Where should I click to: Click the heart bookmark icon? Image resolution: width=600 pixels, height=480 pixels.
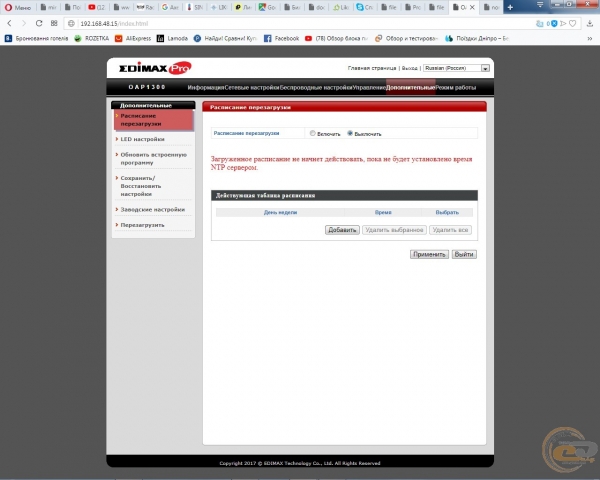(572, 24)
